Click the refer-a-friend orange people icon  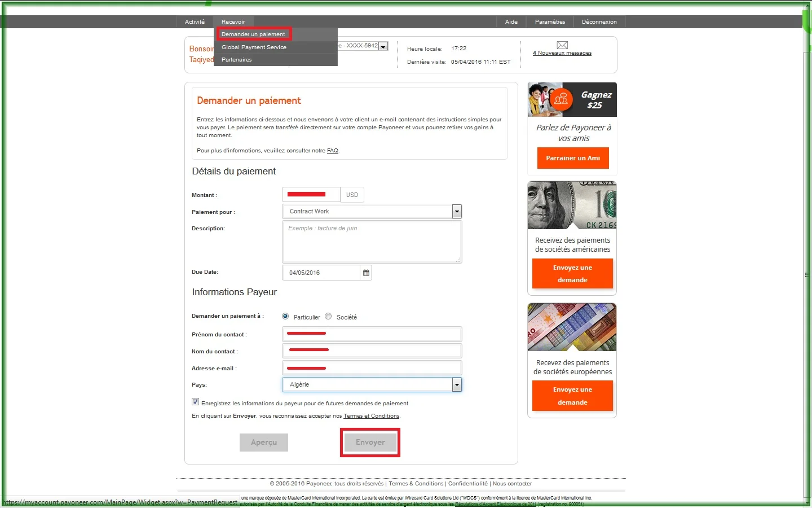click(x=561, y=99)
